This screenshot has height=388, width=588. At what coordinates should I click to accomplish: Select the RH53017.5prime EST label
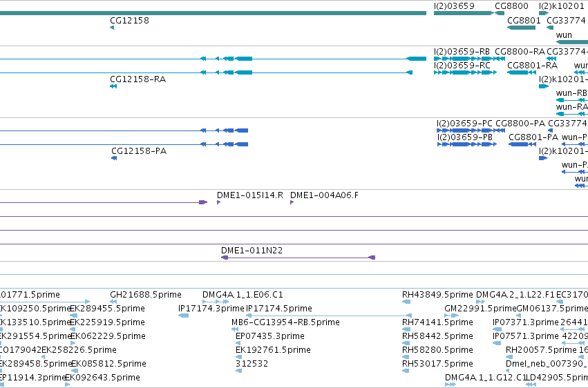pos(437,364)
